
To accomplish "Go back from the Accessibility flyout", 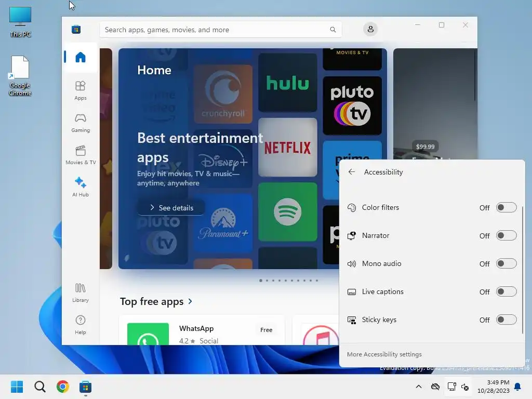I will tap(352, 172).
